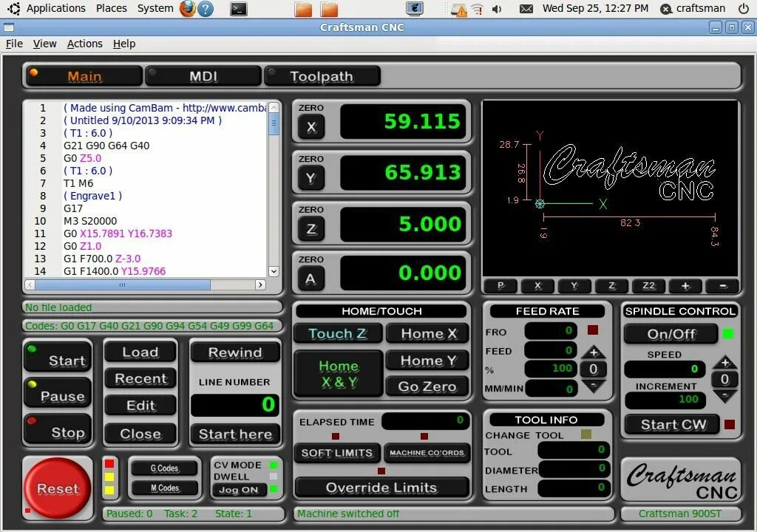Click the Change Tool indicator
The width and height of the screenshot is (757, 532).
pyautogui.click(x=586, y=434)
